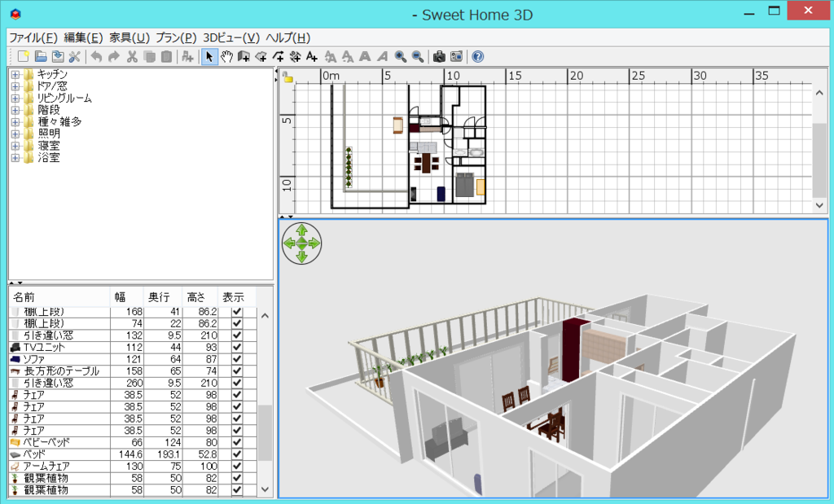
Task: Toggle display checkbox of 引き違い窓 width 132
Action: tap(237, 335)
